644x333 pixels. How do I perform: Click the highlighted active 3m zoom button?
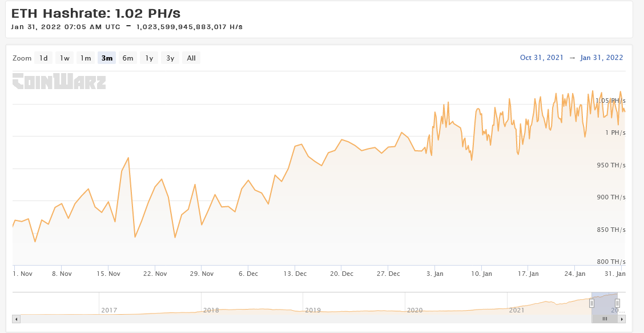(106, 58)
